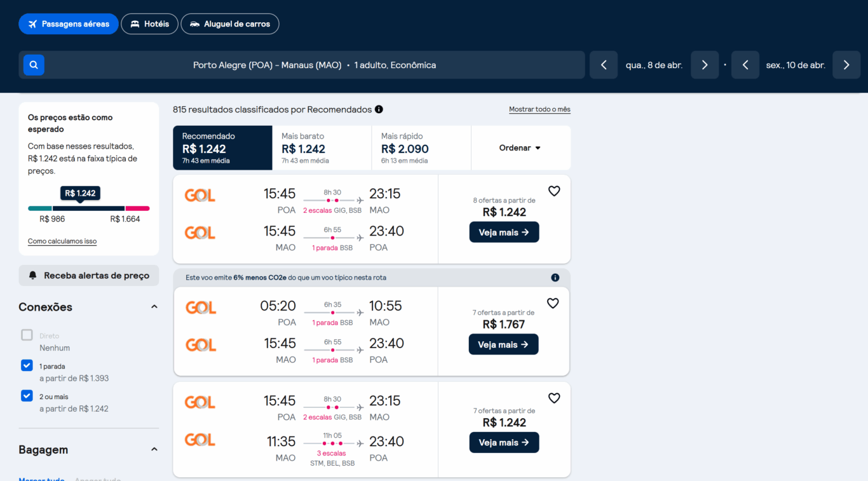Open the CO2e emissions info icon
868x481 pixels.
click(x=555, y=278)
